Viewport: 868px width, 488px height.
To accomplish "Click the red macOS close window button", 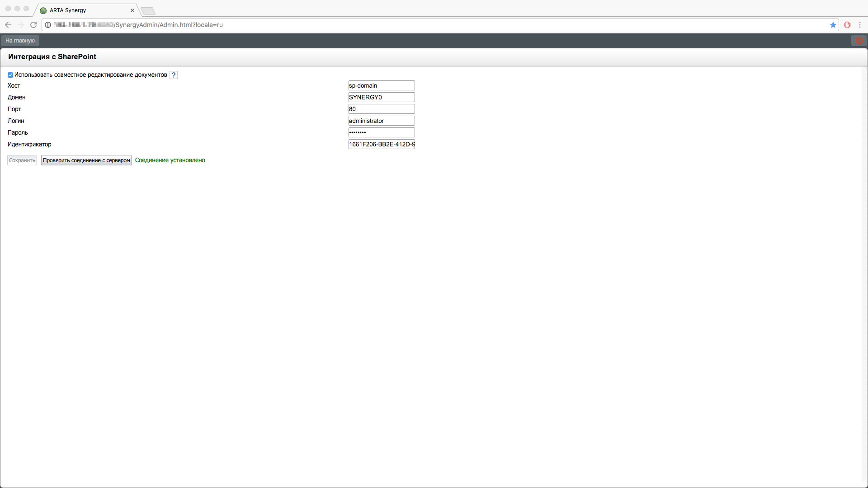I will pyautogui.click(x=8, y=9).
